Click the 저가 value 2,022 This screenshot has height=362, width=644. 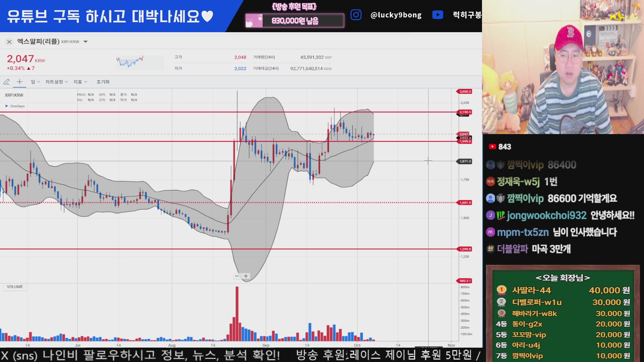tap(240, 68)
